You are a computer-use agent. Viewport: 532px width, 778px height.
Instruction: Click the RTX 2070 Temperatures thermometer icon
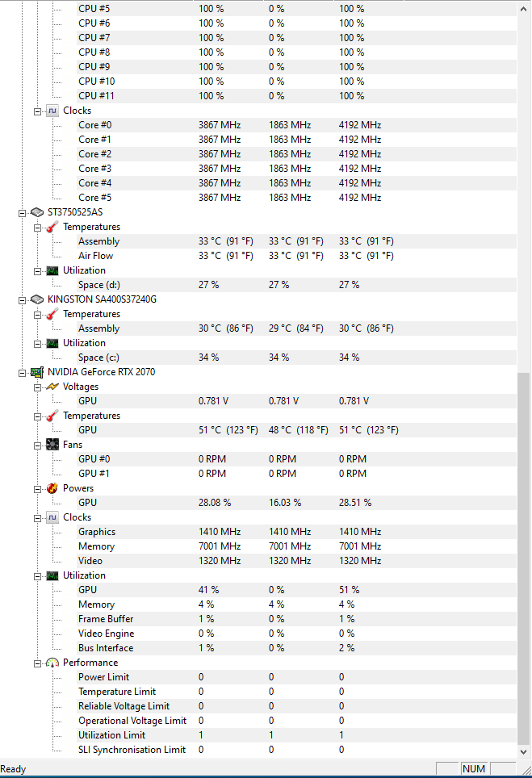pyautogui.click(x=52, y=416)
